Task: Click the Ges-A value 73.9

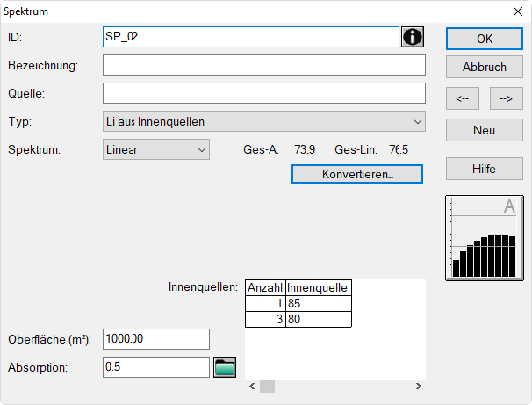Action: tap(305, 149)
